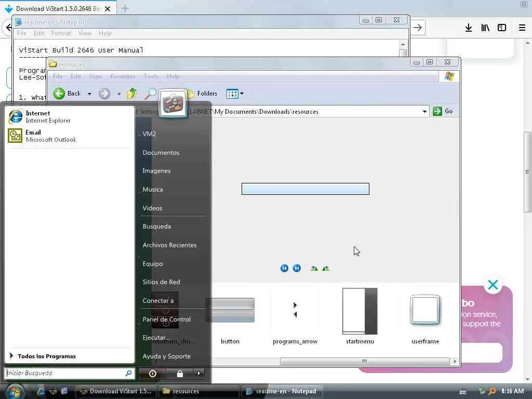Click the filmstrip horizontal scrollbar

(x=364, y=362)
